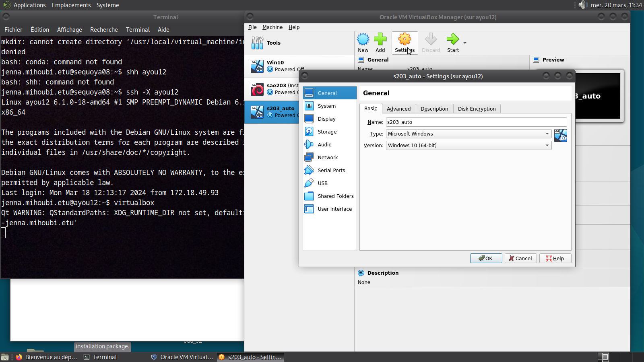
Task: Click the VM preview thumbnail
Action: [x=597, y=96]
